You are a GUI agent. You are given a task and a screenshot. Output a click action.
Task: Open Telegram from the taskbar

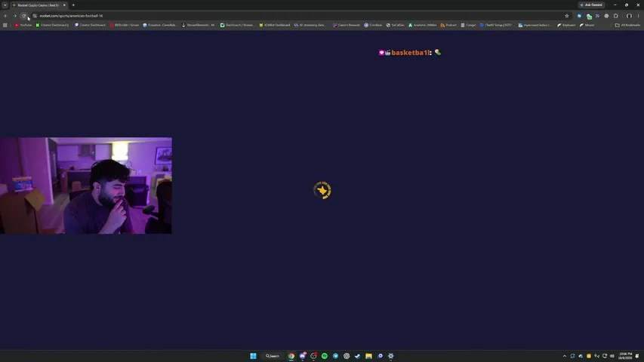tap(335, 356)
